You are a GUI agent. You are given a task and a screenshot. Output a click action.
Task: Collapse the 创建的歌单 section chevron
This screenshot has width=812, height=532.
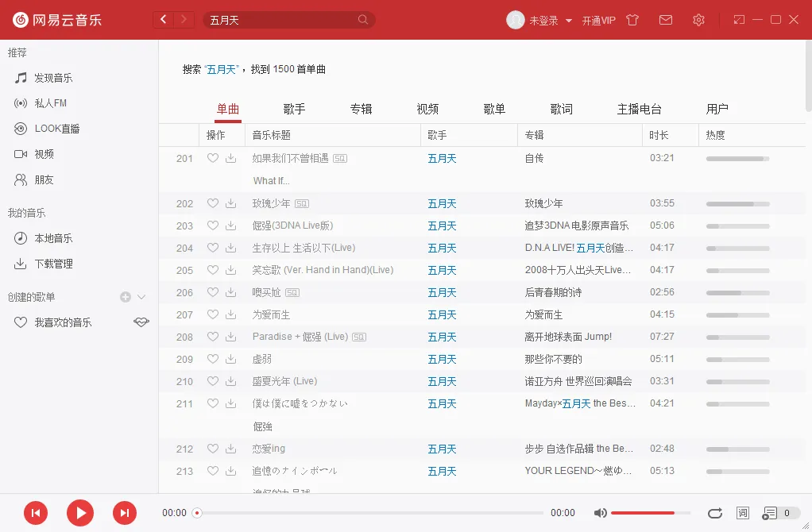pyautogui.click(x=141, y=297)
